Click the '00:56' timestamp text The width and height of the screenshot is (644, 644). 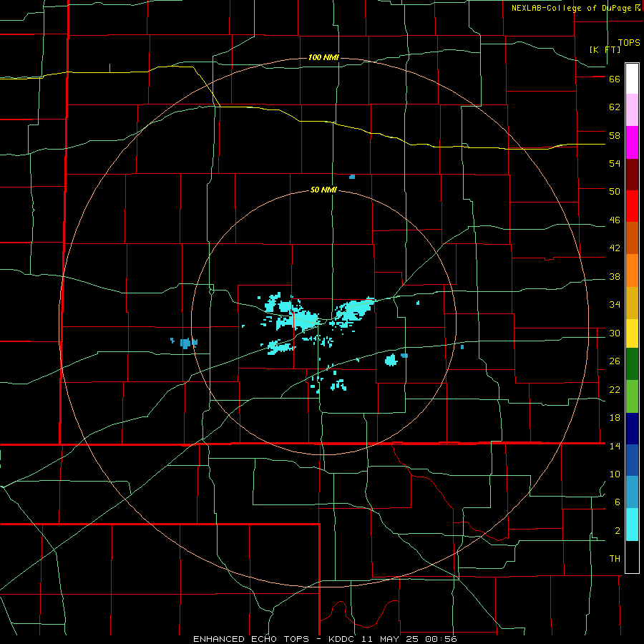pos(442,639)
